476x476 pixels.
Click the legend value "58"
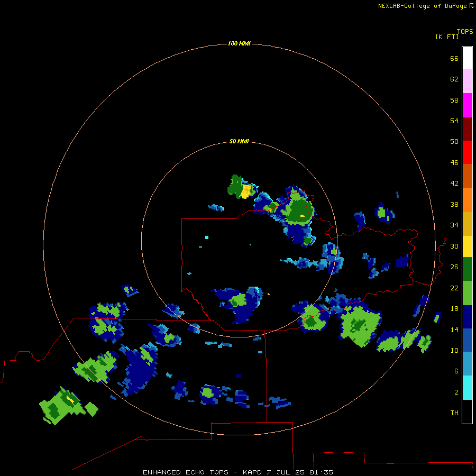(x=454, y=100)
